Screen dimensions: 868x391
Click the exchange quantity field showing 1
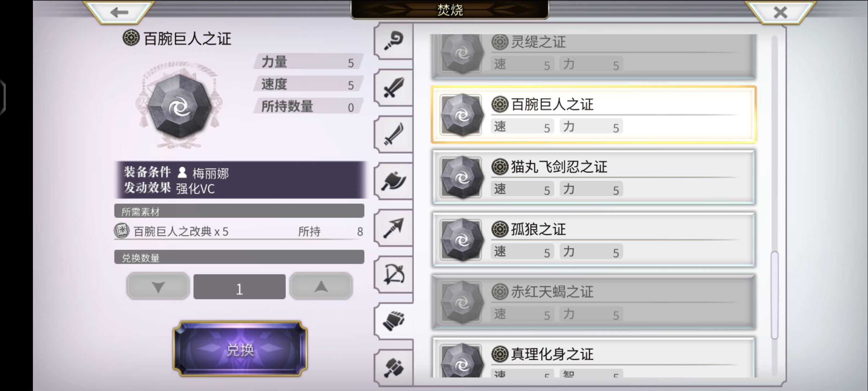coord(239,287)
